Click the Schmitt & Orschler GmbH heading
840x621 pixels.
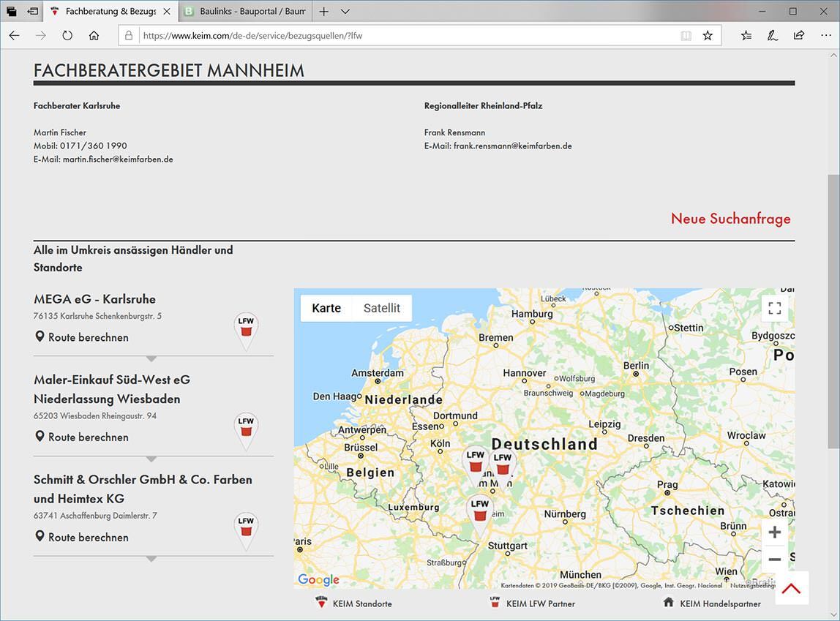coord(143,489)
